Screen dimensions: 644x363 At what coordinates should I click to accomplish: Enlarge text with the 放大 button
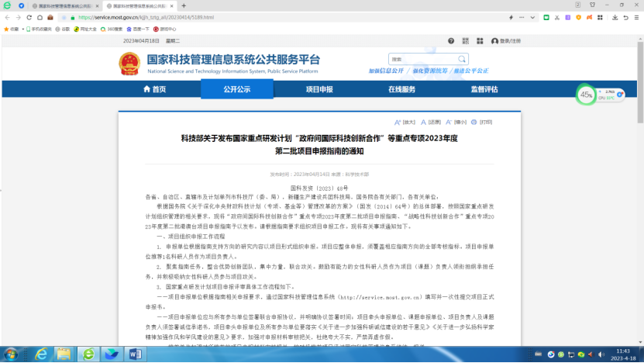click(x=405, y=122)
